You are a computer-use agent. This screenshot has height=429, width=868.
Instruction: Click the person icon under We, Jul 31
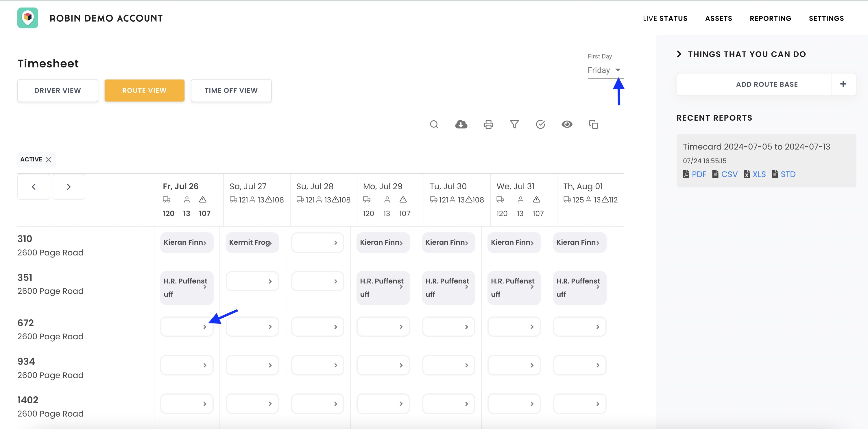pos(521,200)
